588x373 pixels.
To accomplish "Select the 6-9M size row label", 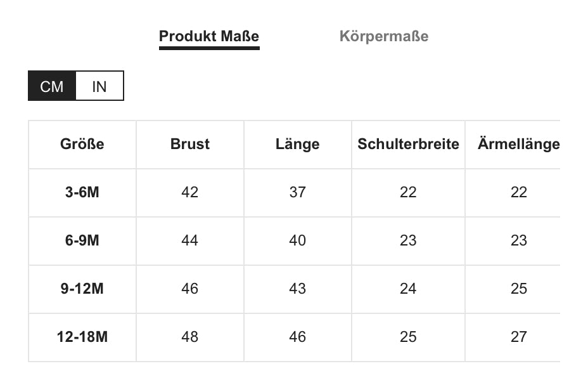I will click(x=82, y=240).
